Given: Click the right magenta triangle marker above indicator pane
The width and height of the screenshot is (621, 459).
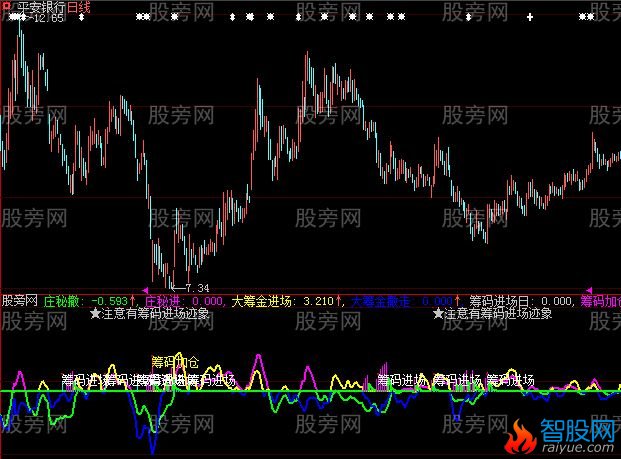Looking at the screenshot, I should (x=589, y=290).
